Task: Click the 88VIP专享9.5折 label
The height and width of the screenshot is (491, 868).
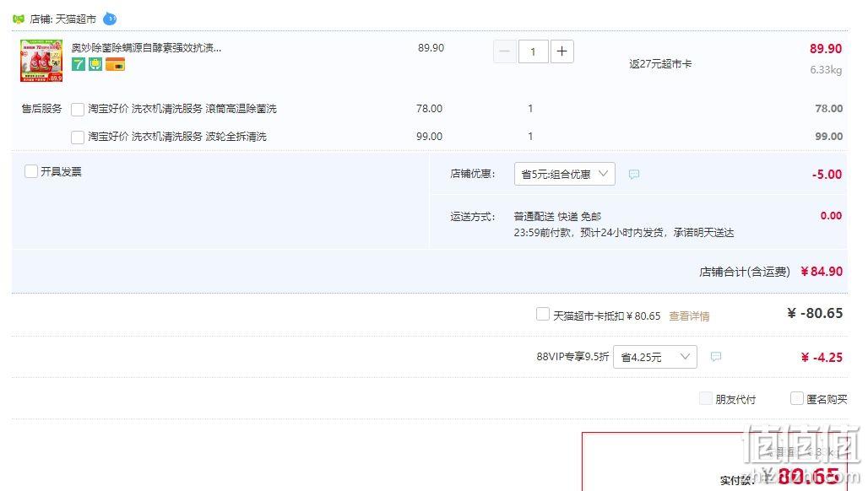Action: [x=572, y=357]
